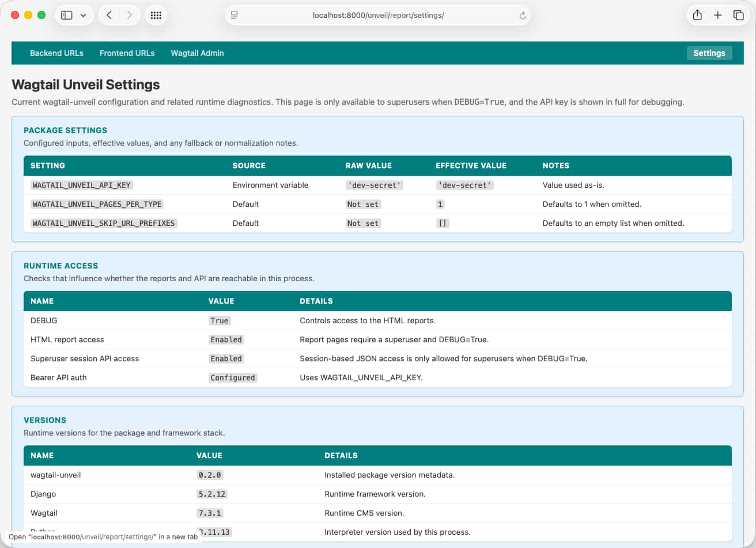Click 'Superuser session API access' row name
The image size is (756, 548).
(x=85, y=358)
